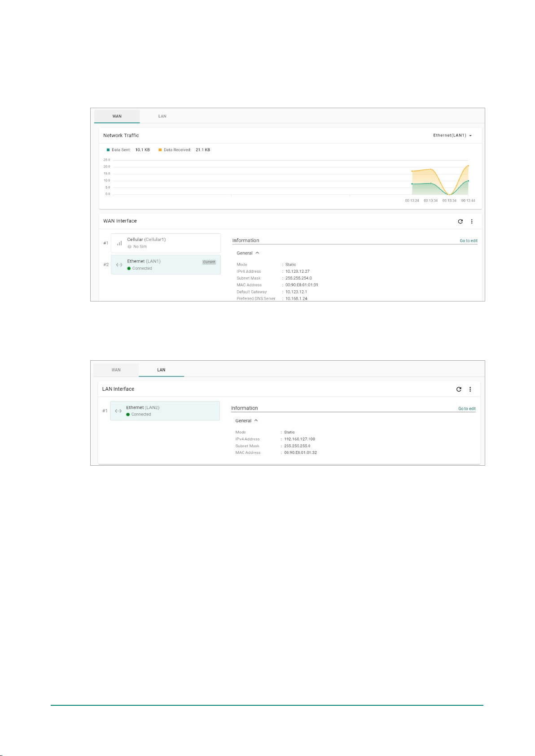Switch to the LAN tab in upper panel

click(162, 116)
